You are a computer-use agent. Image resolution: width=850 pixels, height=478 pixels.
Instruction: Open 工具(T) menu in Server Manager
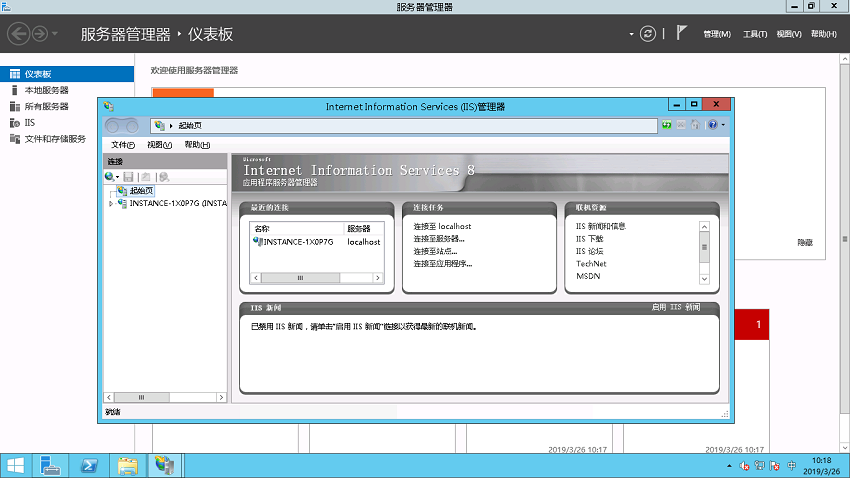[x=755, y=34]
